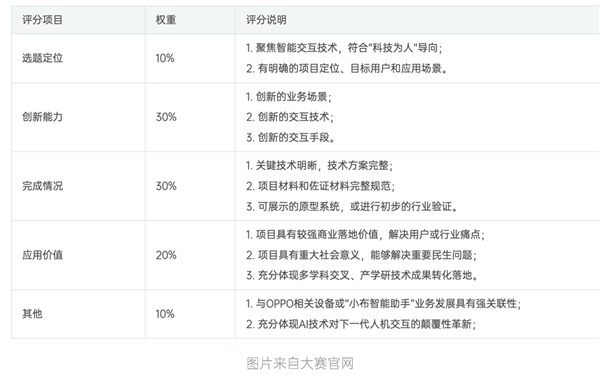Click the 20% weight for 应用价值

(x=166, y=255)
